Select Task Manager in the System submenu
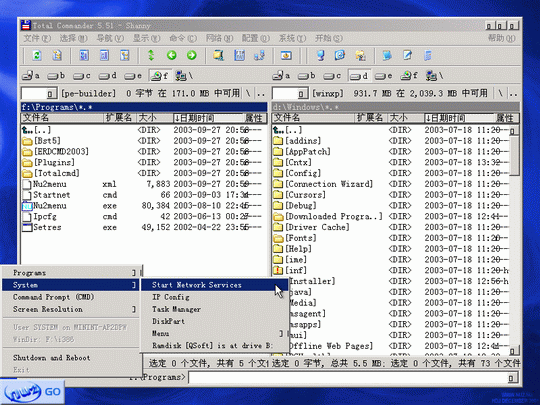The height and width of the screenshot is (405, 540). tap(214, 309)
